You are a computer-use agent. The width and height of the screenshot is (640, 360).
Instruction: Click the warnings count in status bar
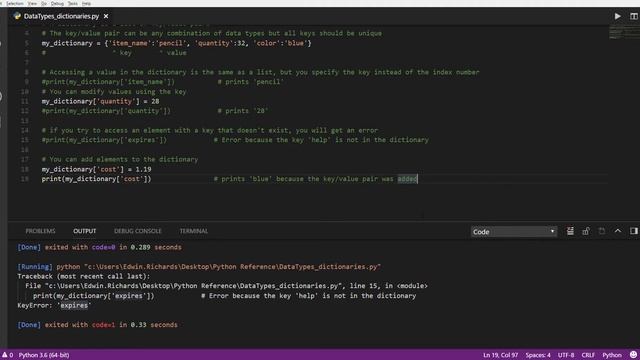(7, 355)
